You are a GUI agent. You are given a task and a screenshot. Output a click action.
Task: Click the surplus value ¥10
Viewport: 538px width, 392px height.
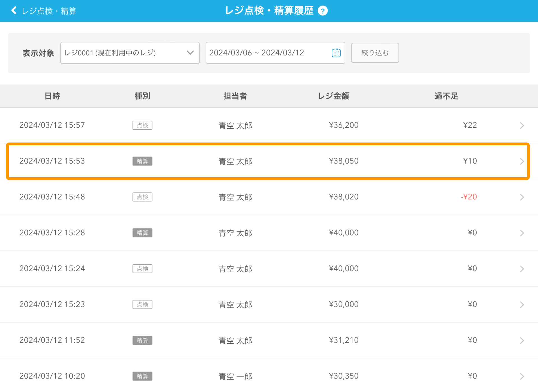[x=470, y=161]
